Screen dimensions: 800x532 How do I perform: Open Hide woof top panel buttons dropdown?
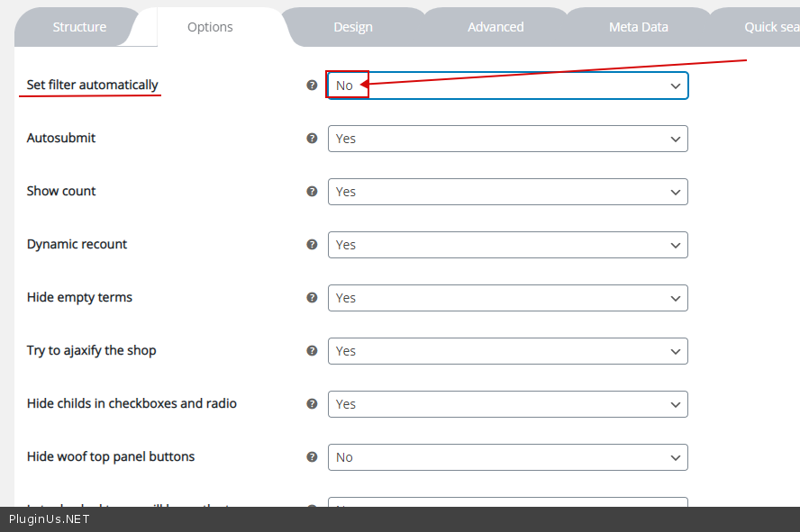pos(507,457)
